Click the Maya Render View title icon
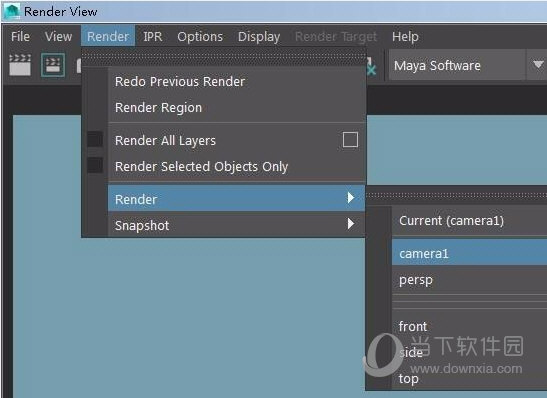The height and width of the screenshot is (398, 547). tap(12, 12)
